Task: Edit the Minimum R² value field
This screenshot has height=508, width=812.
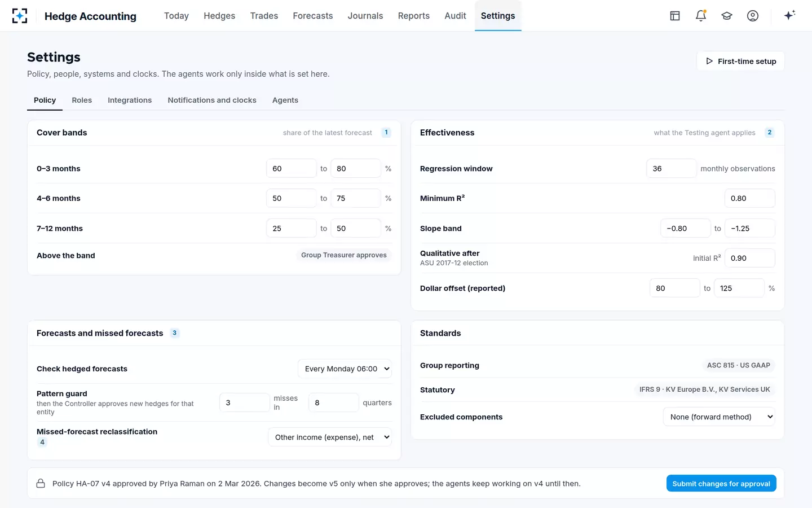Action: point(750,198)
